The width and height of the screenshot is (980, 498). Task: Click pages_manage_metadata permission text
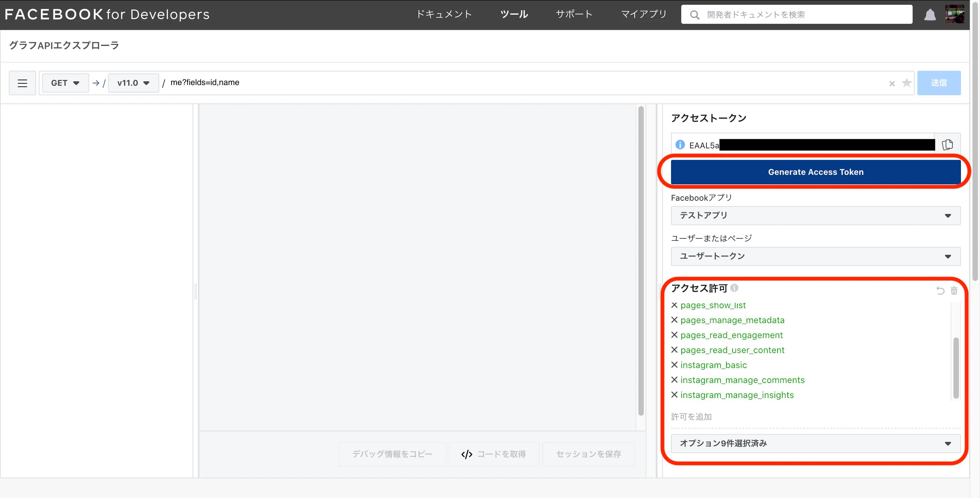click(732, 320)
